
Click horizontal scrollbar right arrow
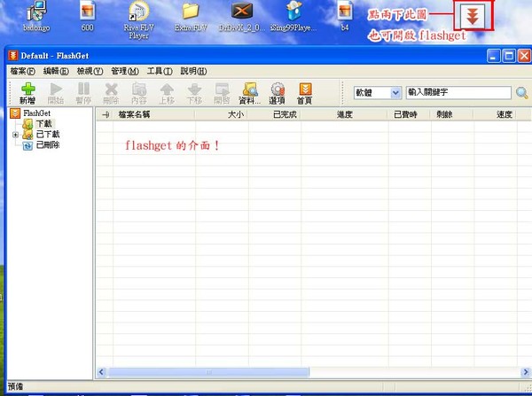tap(526, 372)
